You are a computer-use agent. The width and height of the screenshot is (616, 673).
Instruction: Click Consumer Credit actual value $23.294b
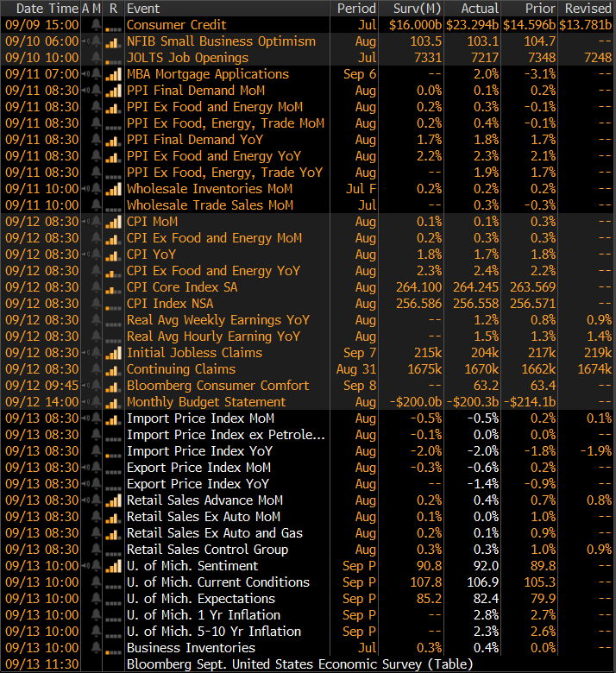(472, 25)
